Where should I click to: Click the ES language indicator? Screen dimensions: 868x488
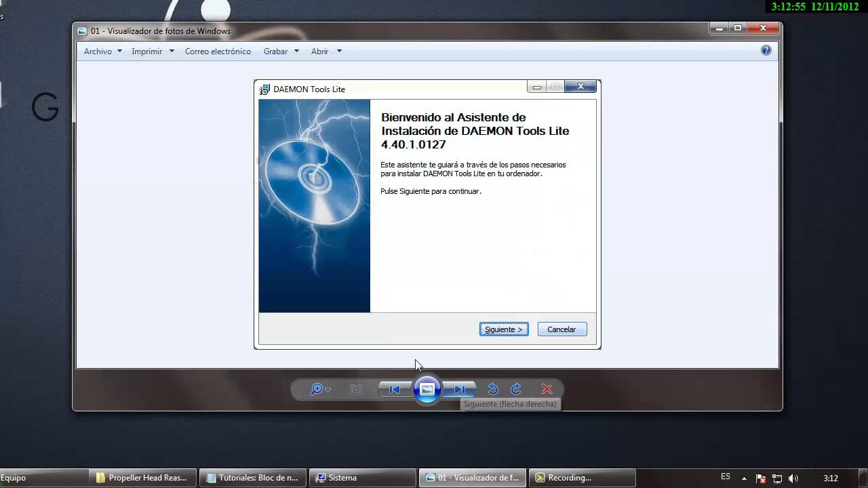(726, 477)
